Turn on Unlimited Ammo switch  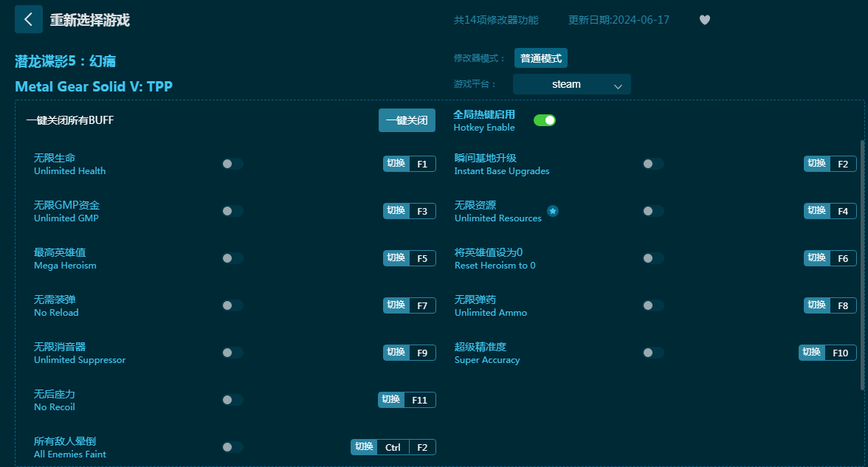[653, 305]
